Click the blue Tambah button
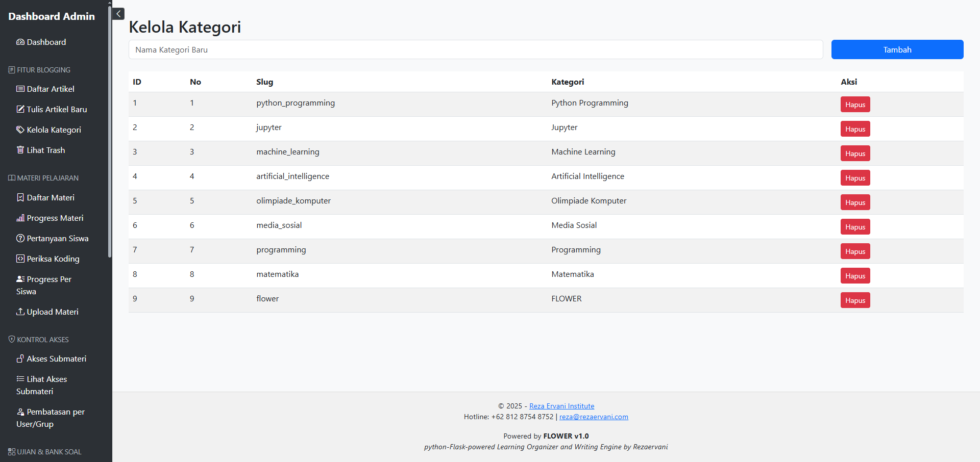 tap(897, 49)
